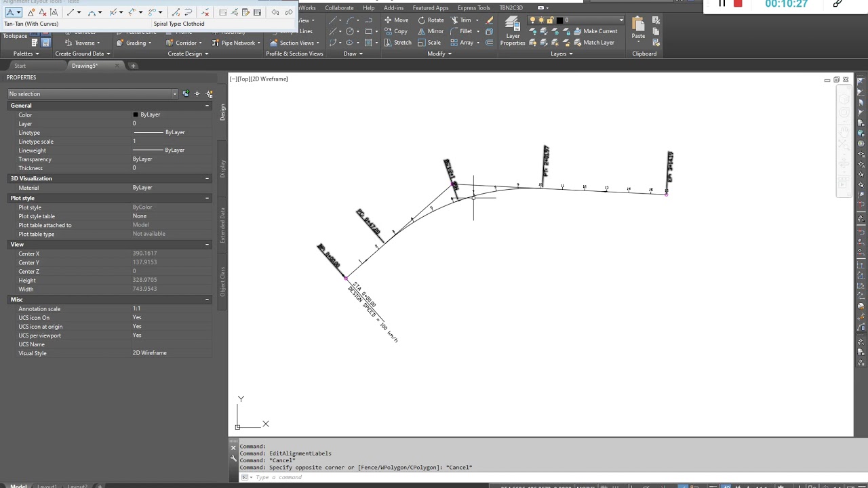The image size is (868, 488).
Task: Select the Mirror tool
Action: (x=431, y=31)
